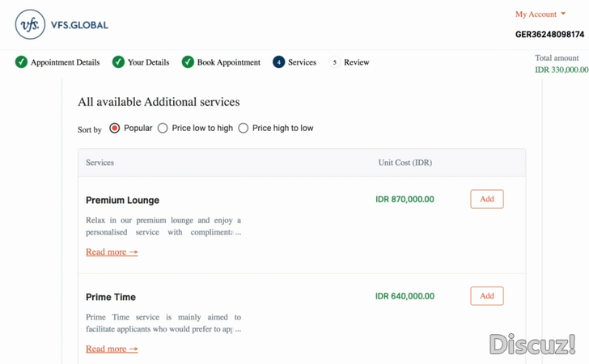
Task: Click the Your Details green checkmark icon
Action: click(x=118, y=62)
